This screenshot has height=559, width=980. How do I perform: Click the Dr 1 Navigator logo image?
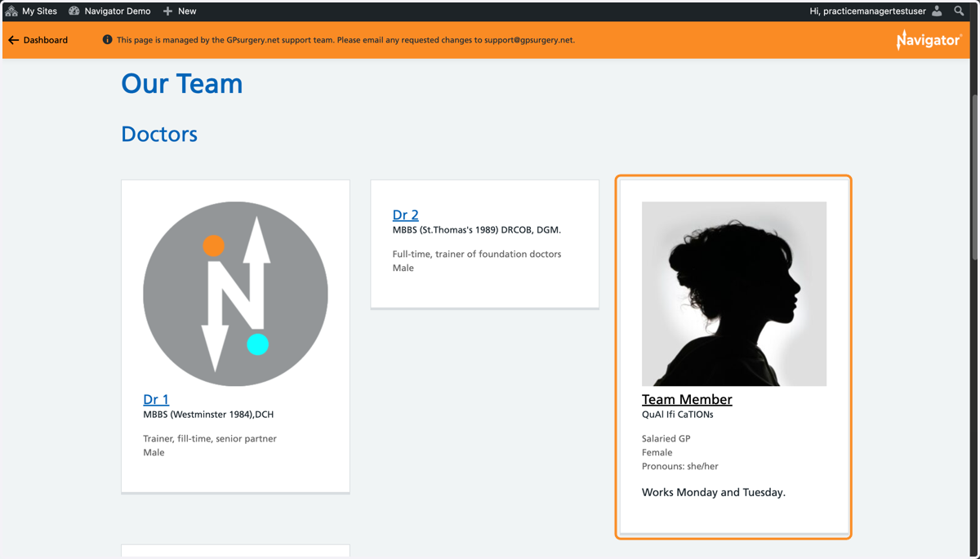coord(235,294)
